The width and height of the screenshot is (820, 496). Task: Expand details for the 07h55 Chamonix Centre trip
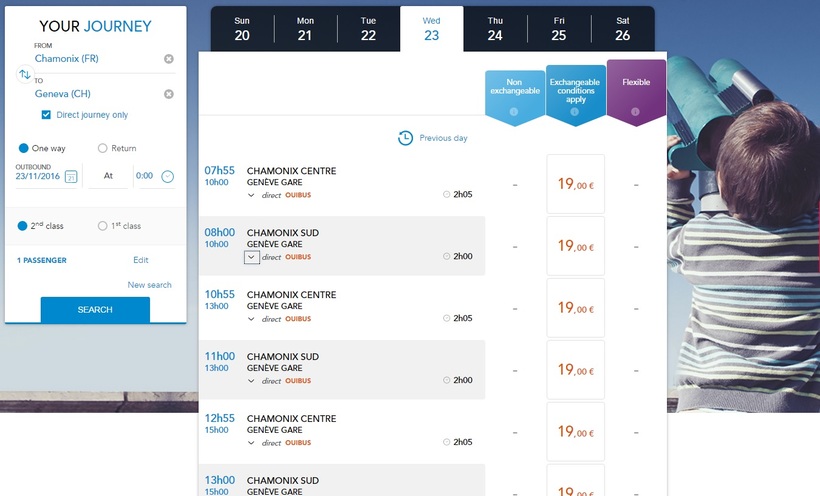coord(251,195)
